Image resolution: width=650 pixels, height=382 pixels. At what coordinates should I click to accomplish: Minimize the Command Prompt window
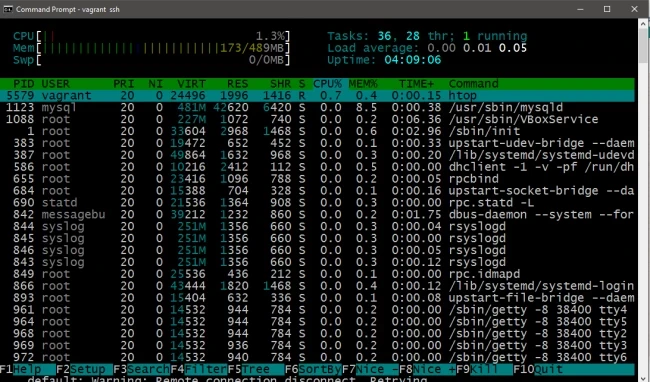pyautogui.click(x=580, y=9)
